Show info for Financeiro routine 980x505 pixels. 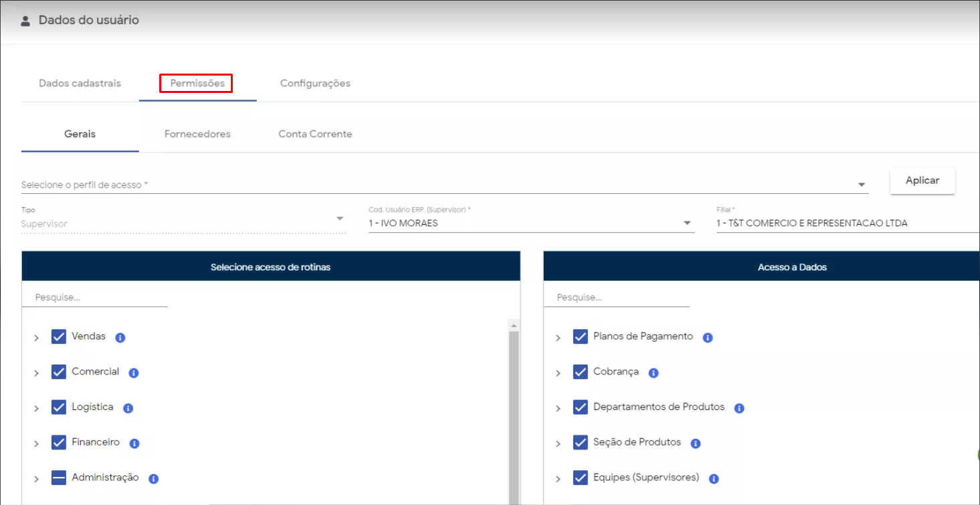pos(134,443)
